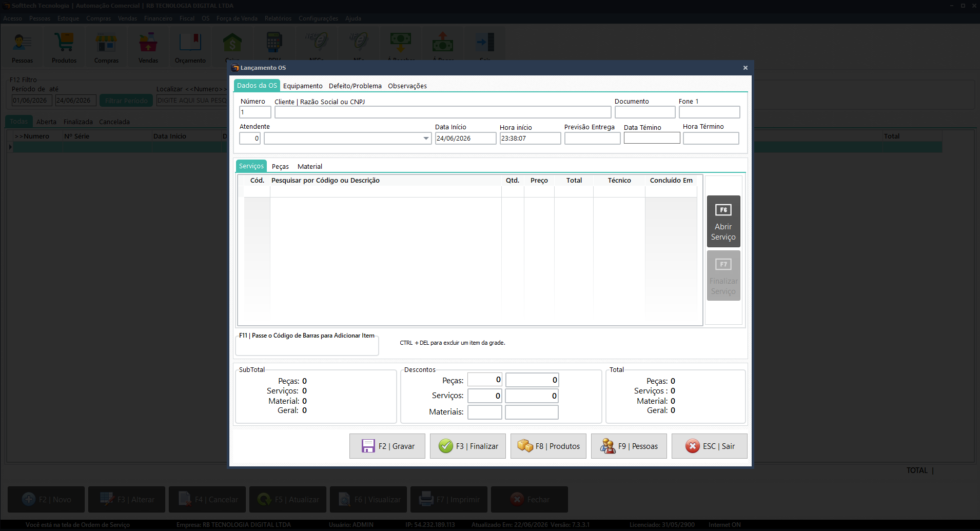Open Compras store icon in main toolbar
980x531 pixels.
tap(106, 47)
